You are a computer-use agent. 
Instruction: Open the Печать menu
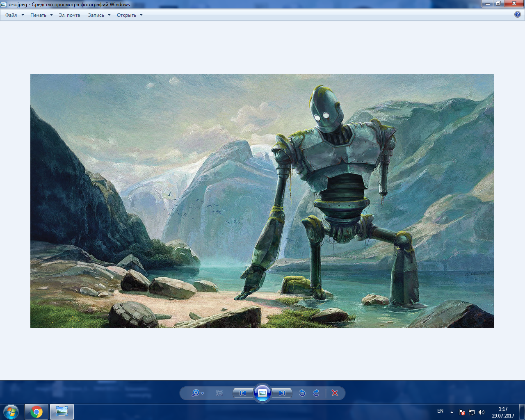click(41, 15)
